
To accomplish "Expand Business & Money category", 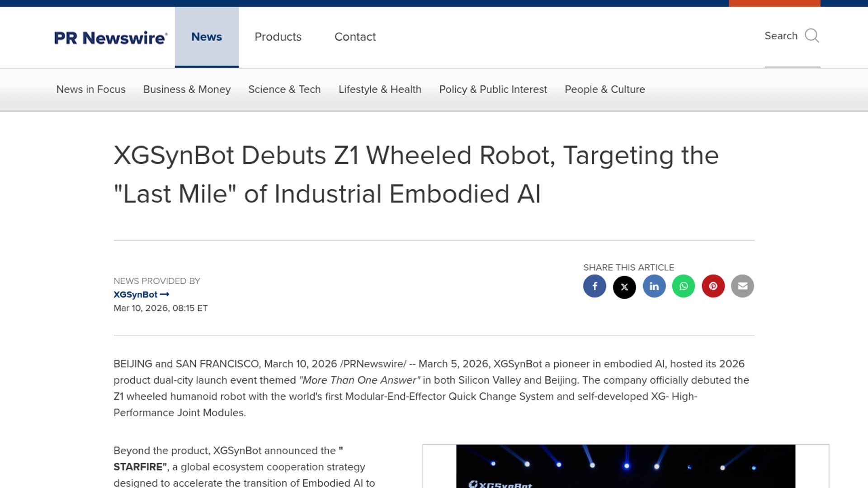I will point(187,89).
